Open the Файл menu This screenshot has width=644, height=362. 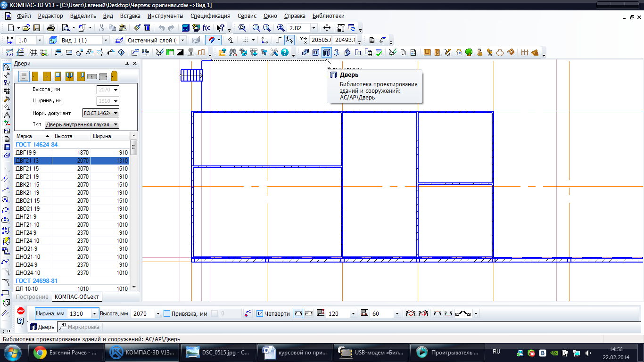point(23,16)
